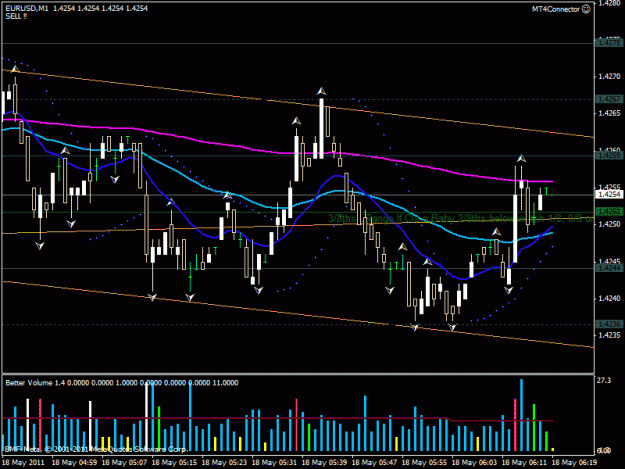Screen dimensions: 625x469
Task: Click the 18 May 06:19 time label
Action: click(x=575, y=463)
